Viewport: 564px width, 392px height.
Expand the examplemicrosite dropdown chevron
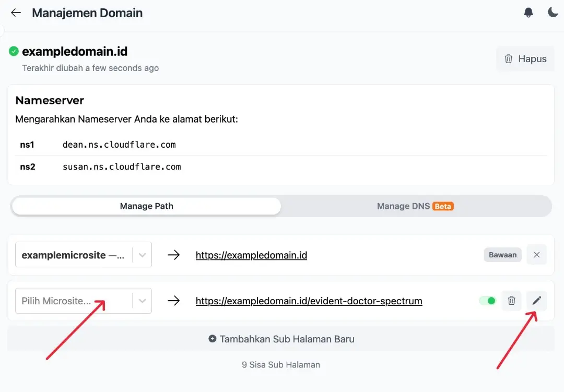pyautogui.click(x=142, y=255)
